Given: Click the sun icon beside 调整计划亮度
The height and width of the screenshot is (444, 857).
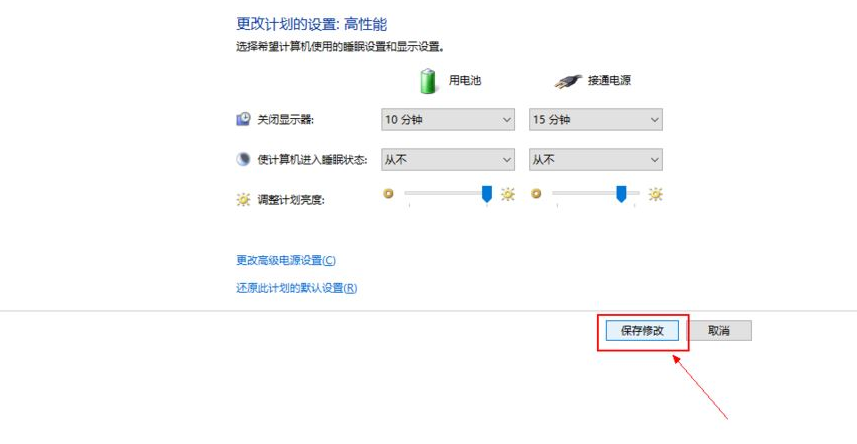Looking at the screenshot, I should 243,200.
